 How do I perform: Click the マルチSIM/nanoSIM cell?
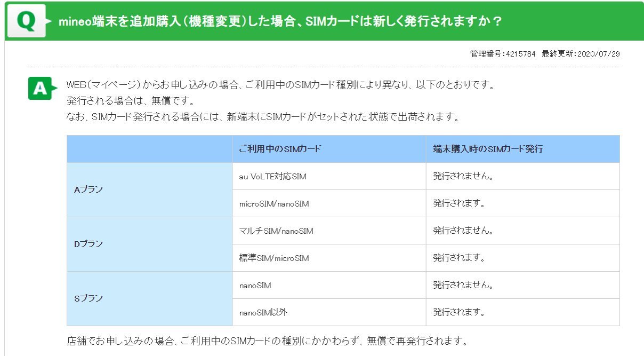coord(329,231)
